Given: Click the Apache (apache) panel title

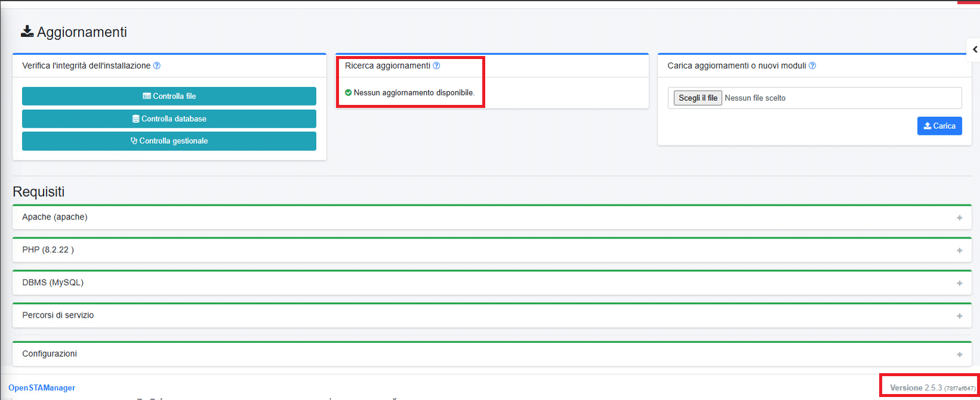Looking at the screenshot, I should (55, 217).
